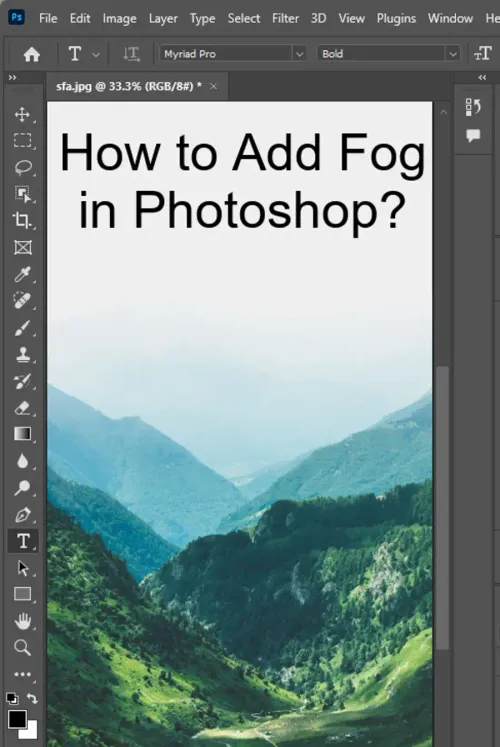This screenshot has width=500, height=747.
Task: Open the Edit Toolbar three-dots menu
Action: pyautogui.click(x=22, y=674)
